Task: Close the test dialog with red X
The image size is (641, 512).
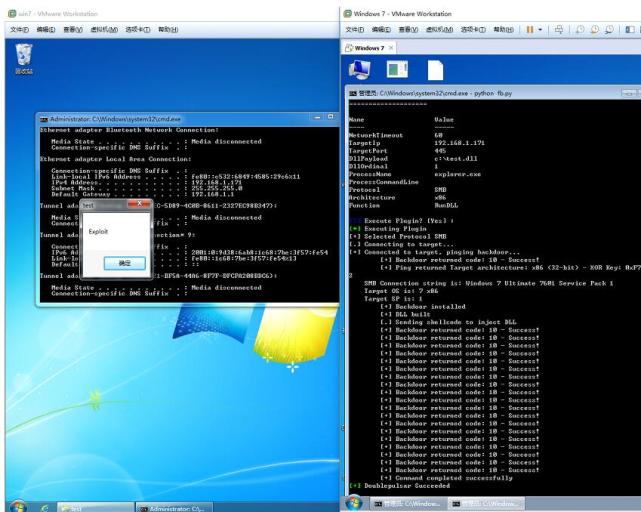Action: tap(139, 204)
